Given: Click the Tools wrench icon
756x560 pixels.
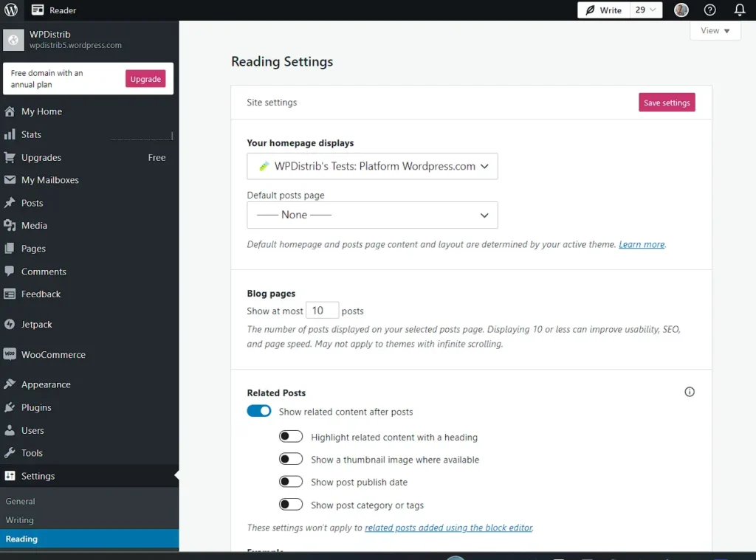Looking at the screenshot, I should (10, 452).
